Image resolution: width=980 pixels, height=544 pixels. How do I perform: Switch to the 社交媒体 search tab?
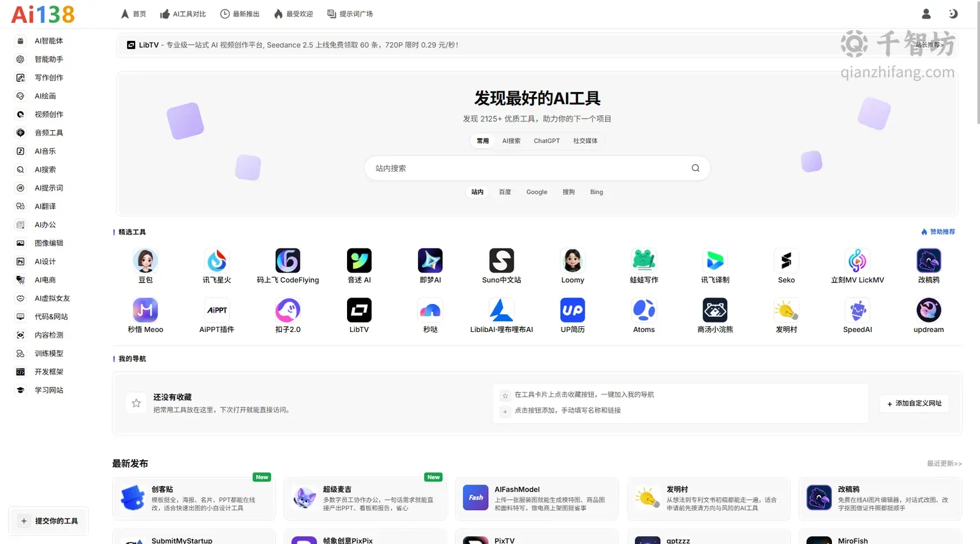click(585, 140)
